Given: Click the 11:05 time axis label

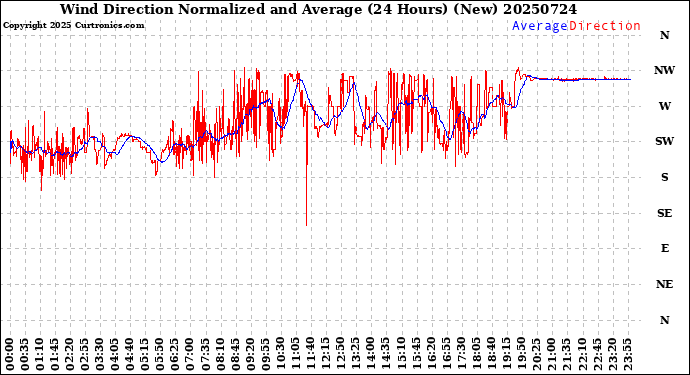Looking at the screenshot, I should coord(295,354).
